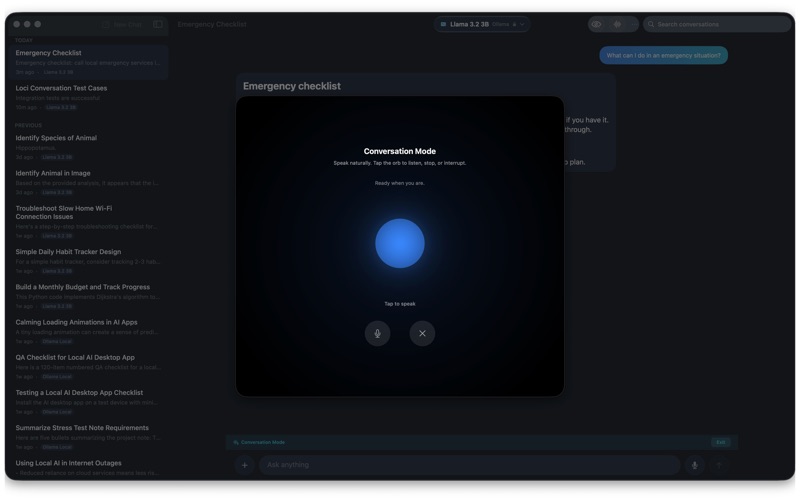Toggle the sidebar panel icon
The image size is (800, 500).
(x=158, y=24)
